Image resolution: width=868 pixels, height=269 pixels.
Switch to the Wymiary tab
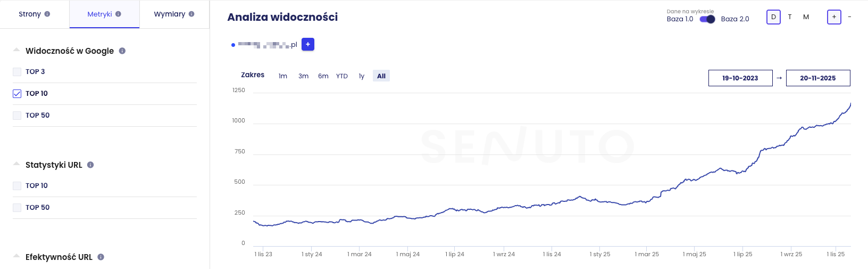[174, 14]
